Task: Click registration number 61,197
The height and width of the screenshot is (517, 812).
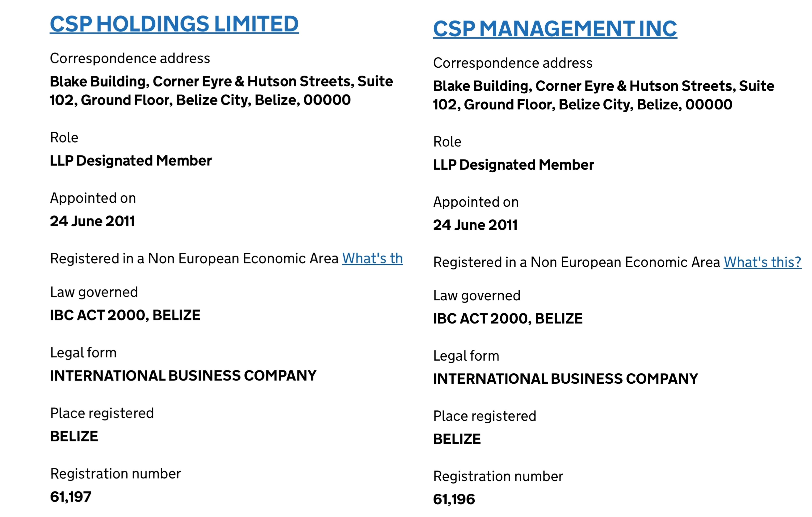Action: pyautogui.click(x=70, y=497)
